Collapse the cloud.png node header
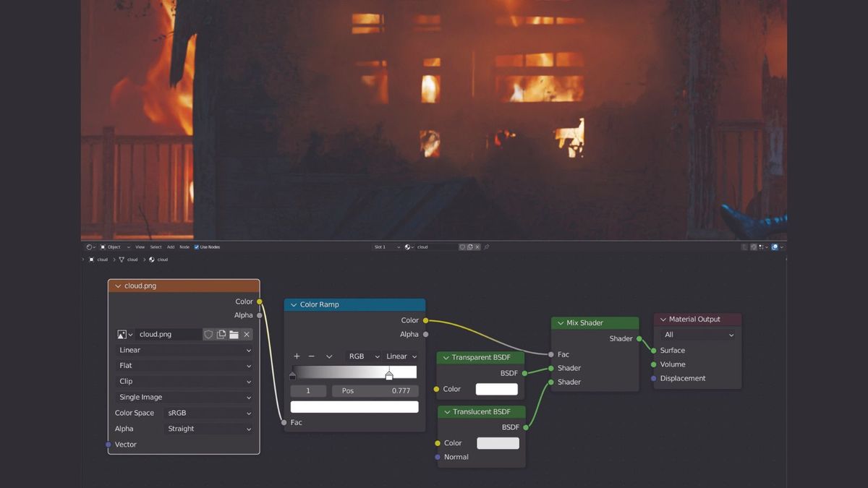This screenshot has height=488, width=868. [x=118, y=286]
